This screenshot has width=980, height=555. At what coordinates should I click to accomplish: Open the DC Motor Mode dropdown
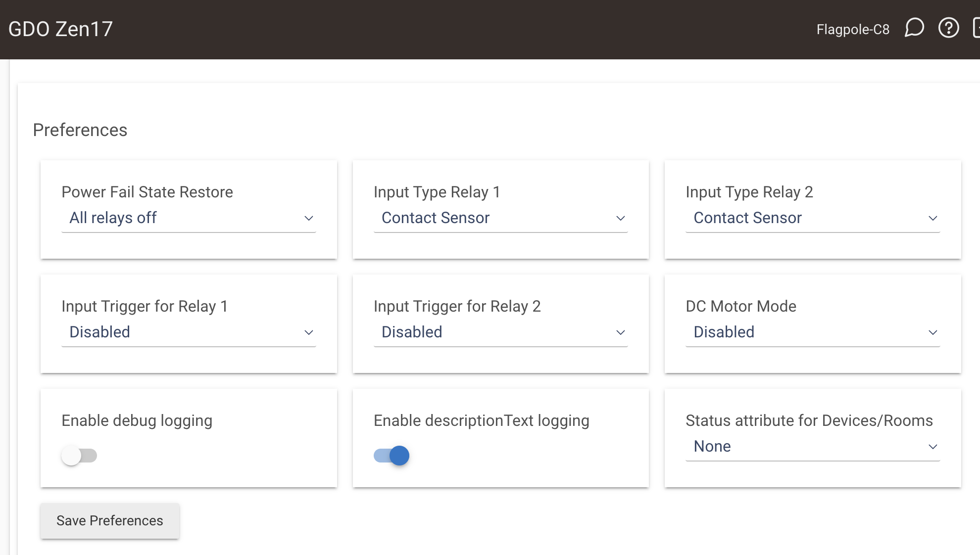pos(812,332)
